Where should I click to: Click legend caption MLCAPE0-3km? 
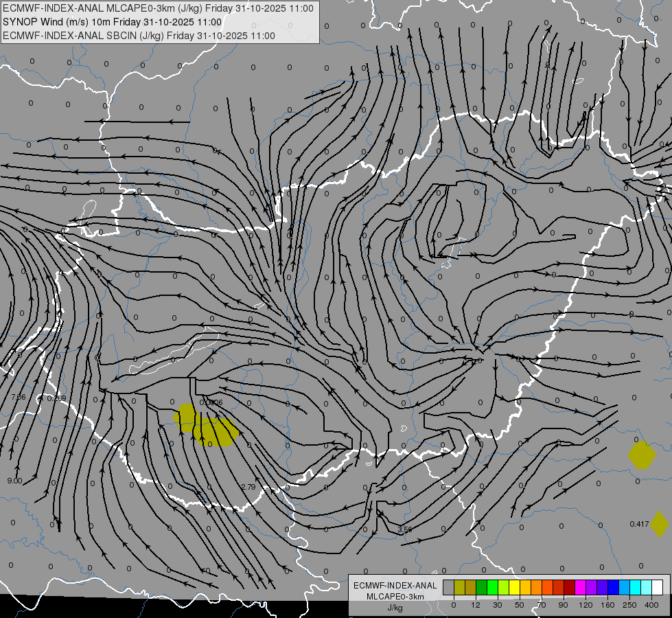395,597
